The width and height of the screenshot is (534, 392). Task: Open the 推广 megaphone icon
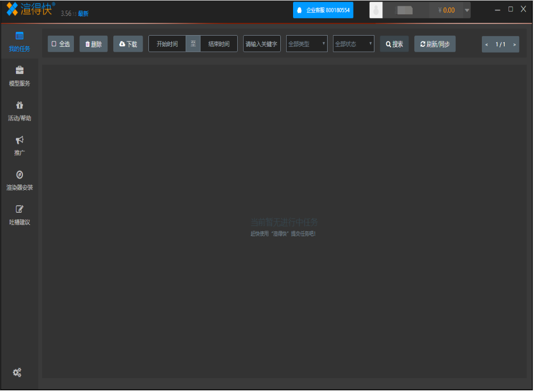pos(19,140)
